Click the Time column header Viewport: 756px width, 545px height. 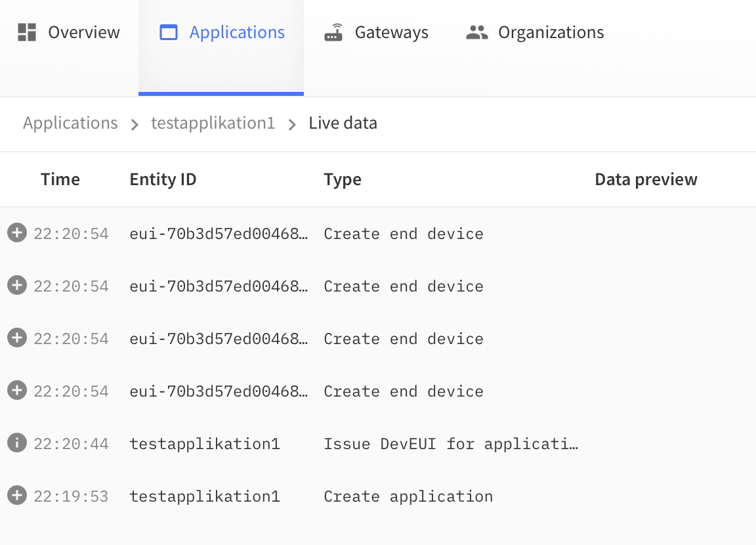pyautogui.click(x=60, y=179)
